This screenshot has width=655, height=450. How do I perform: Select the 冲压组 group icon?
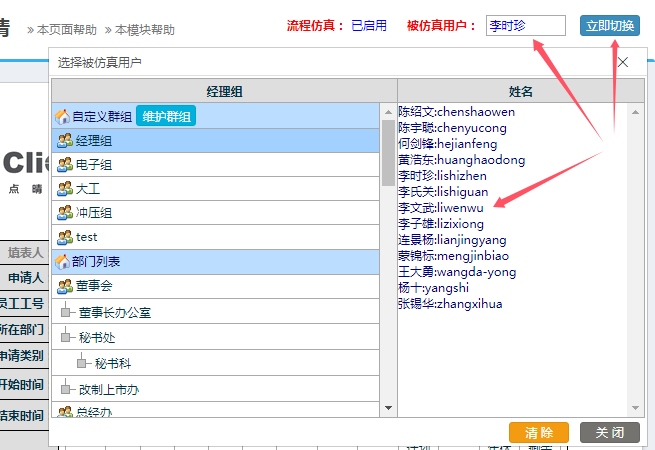(66, 213)
